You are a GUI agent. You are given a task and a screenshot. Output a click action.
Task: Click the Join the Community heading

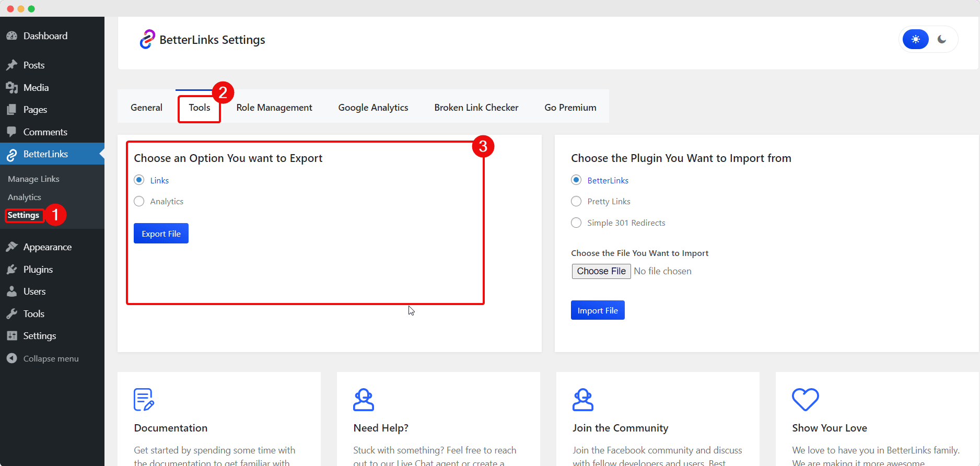tap(620, 428)
